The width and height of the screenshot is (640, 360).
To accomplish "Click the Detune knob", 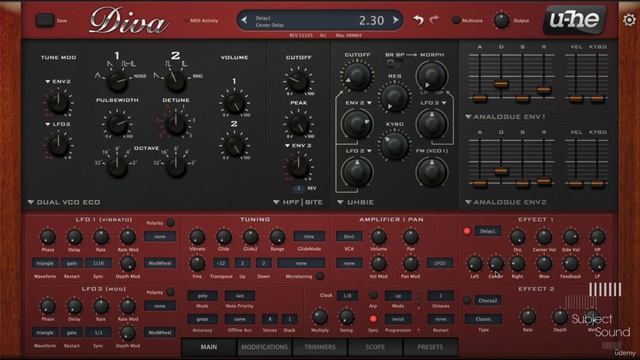I will pos(176,124).
